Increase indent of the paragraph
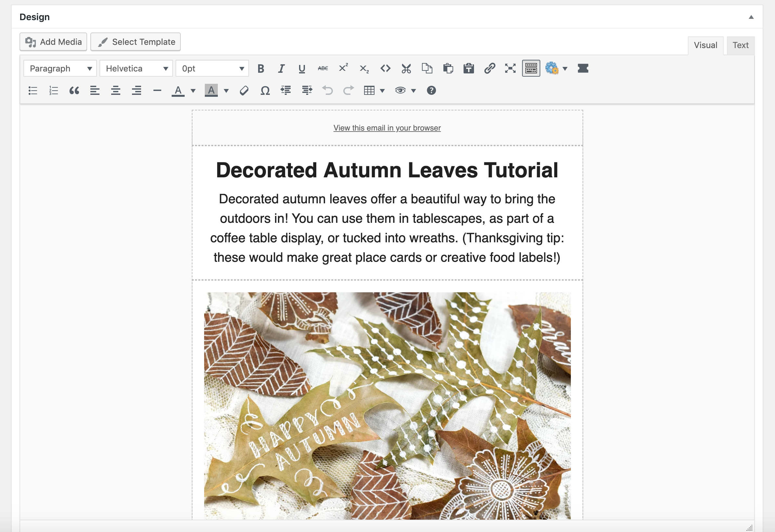Image resolution: width=775 pixels, height=532 pixels. pos(307,91)
